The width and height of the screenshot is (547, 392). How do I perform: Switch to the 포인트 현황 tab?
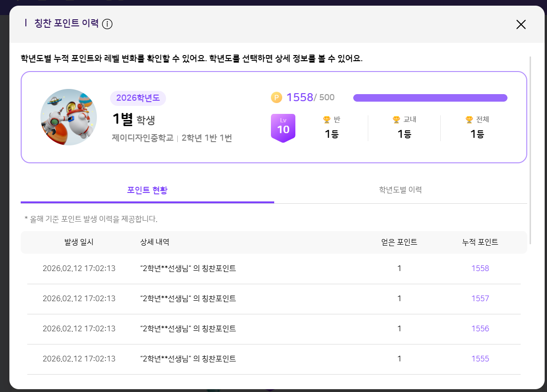[147, 190]
